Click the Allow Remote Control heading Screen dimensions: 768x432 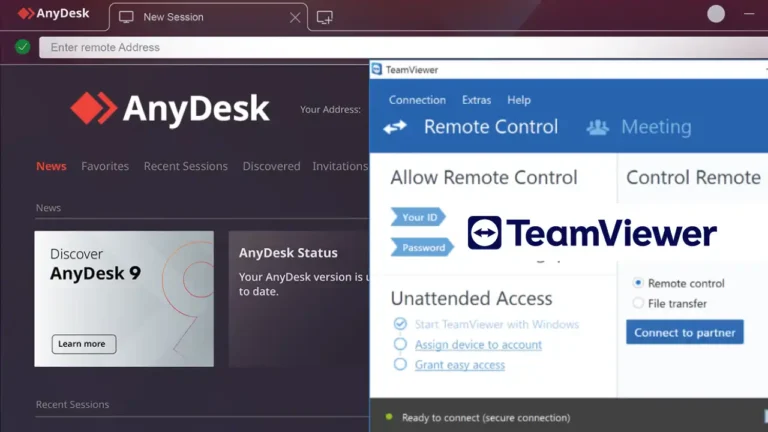click(484, 177)
